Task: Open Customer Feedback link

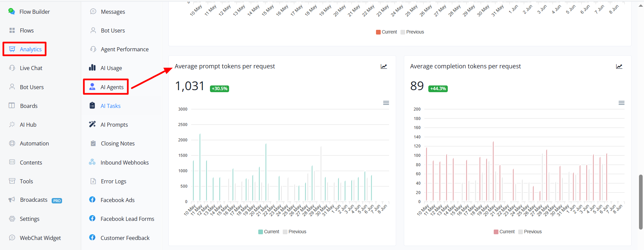Action: [125, 238]
